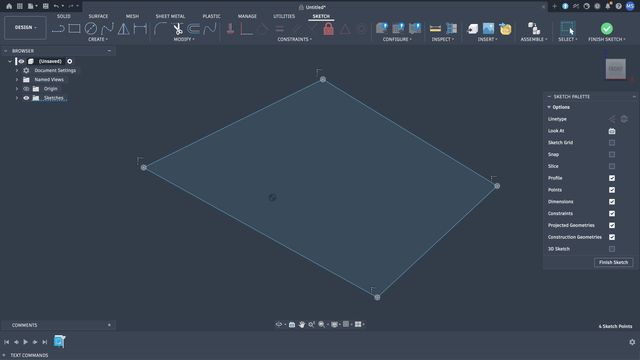
Task: Select the Rectangle sketch tool
Action: point(74,29)
